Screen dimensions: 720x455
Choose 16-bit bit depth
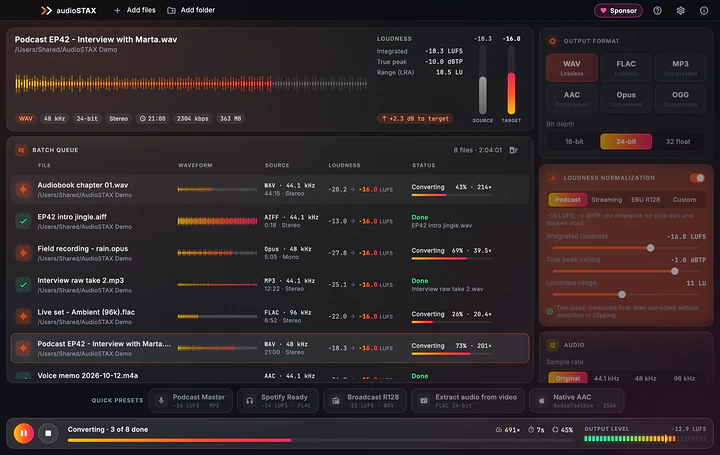click(x=574, y=141)
